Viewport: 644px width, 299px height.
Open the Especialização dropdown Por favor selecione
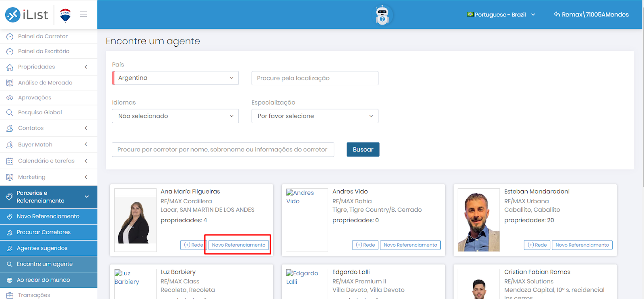click(315, 116)
